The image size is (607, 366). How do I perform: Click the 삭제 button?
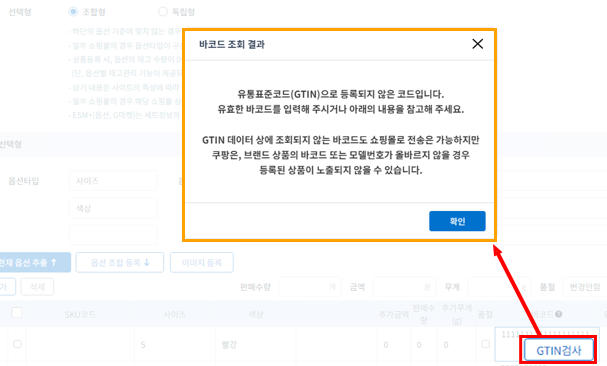click(37, 287)
